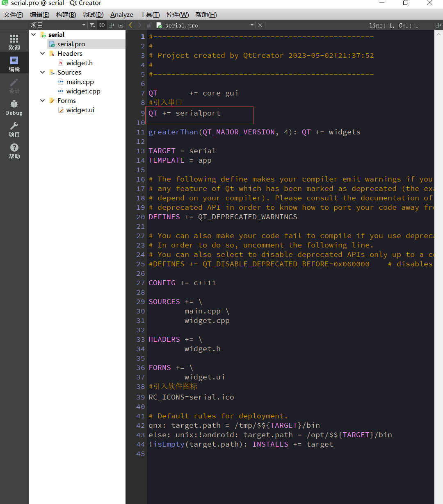Open the 编辑(E) menu
This screenshot has height=504, width=443.
coord(40,15)
